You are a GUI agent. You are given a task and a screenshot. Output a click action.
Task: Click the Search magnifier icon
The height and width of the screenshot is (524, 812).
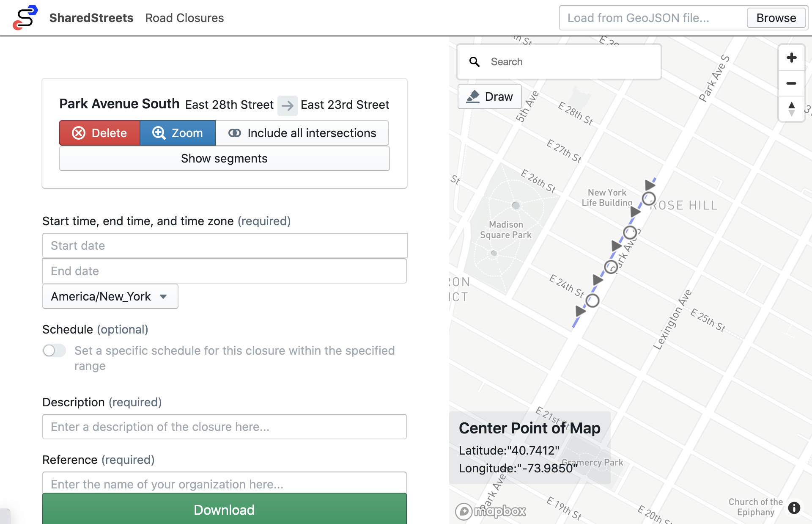pos(474,61)
